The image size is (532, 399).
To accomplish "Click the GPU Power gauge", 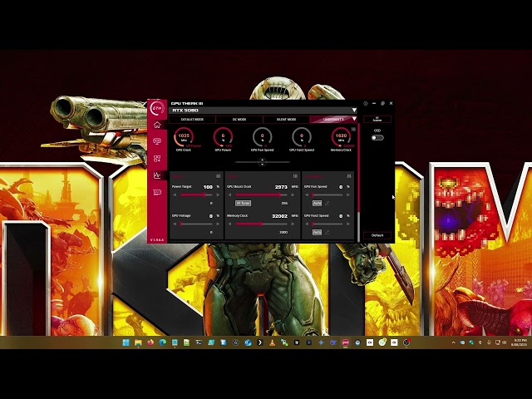I will 223,139.
